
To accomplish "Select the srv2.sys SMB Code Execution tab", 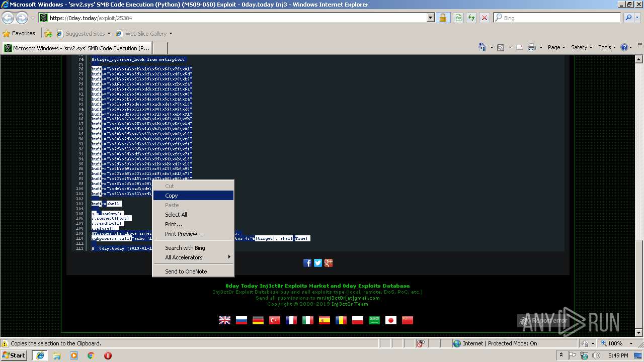I will 77,48.
